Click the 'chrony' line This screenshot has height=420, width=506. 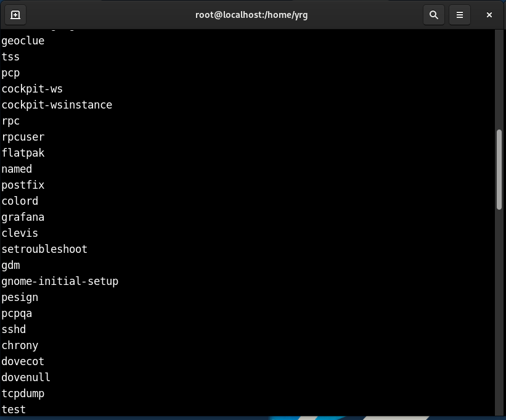click(x=20, y=345)
